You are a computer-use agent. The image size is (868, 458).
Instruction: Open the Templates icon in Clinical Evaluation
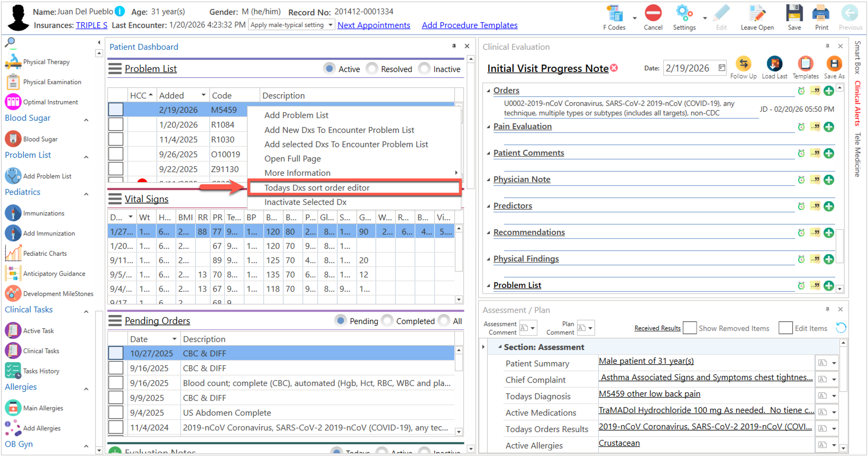805,64
